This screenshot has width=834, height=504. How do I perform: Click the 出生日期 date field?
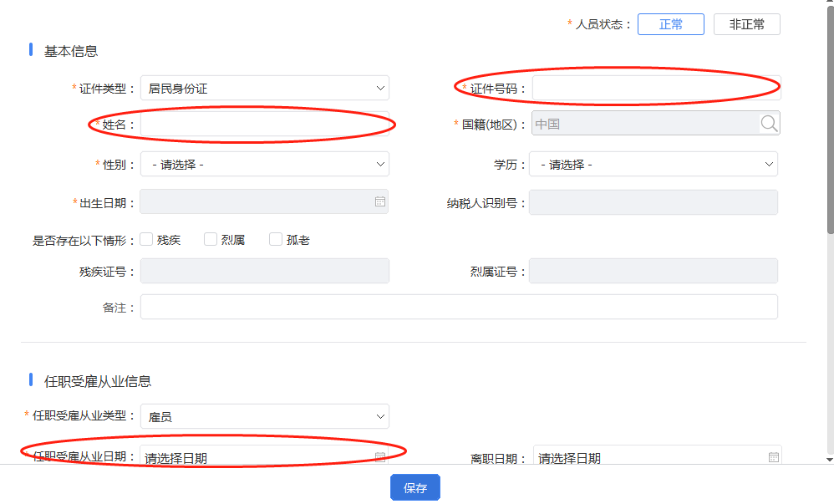[264, 201]
